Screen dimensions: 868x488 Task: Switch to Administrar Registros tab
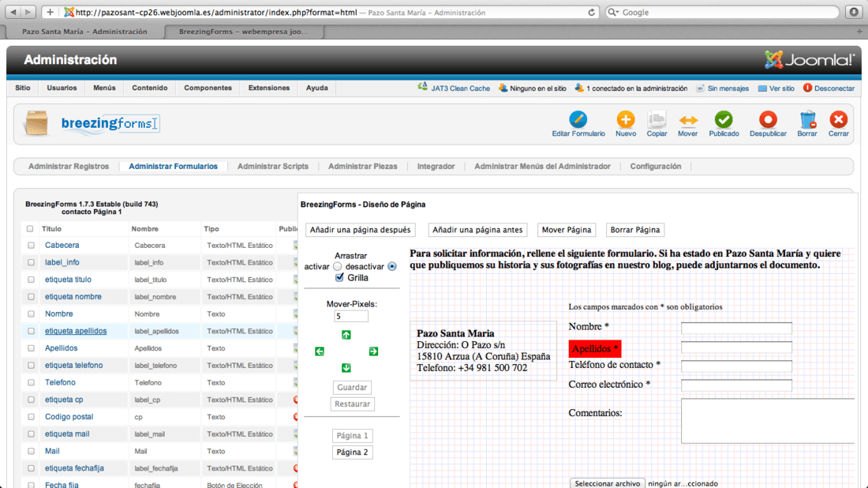tap(69, 166)
